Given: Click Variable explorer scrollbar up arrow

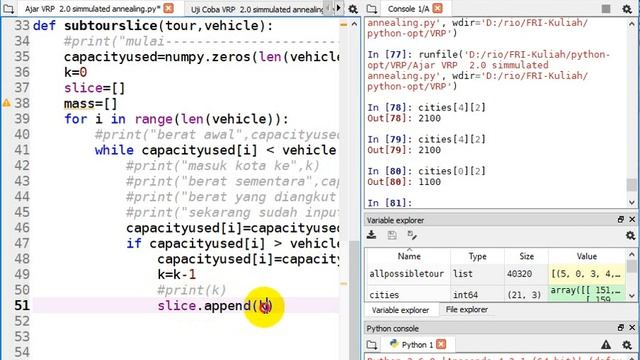Looking at the screenshot, I should 631,254.
